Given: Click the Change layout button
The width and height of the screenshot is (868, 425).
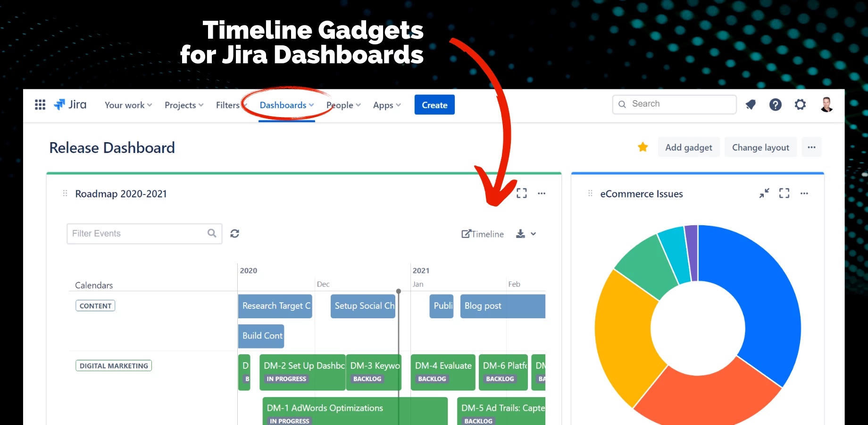Looking at the screenshot, I should [760, 147].
